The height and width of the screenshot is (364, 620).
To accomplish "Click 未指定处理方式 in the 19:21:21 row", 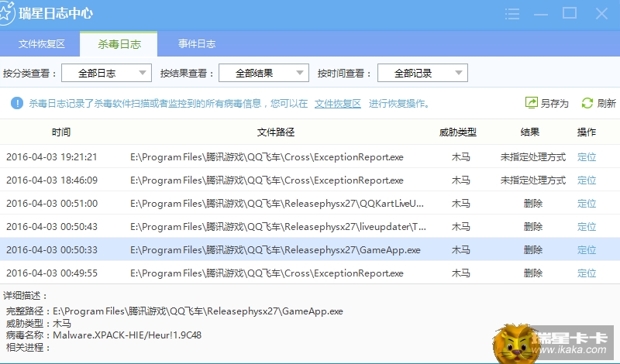I will (533, 157).
